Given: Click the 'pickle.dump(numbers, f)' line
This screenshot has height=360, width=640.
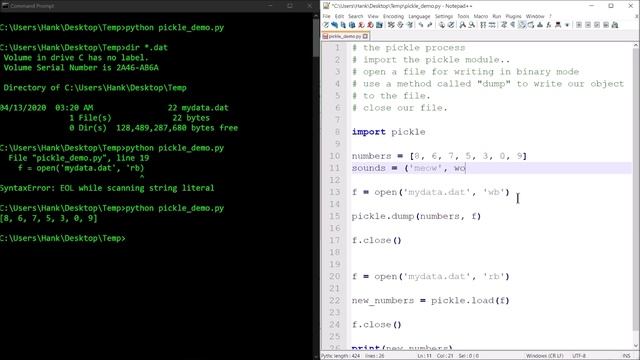Looking at the screenshot, I should pyautogui.click(x=416, y=216).
